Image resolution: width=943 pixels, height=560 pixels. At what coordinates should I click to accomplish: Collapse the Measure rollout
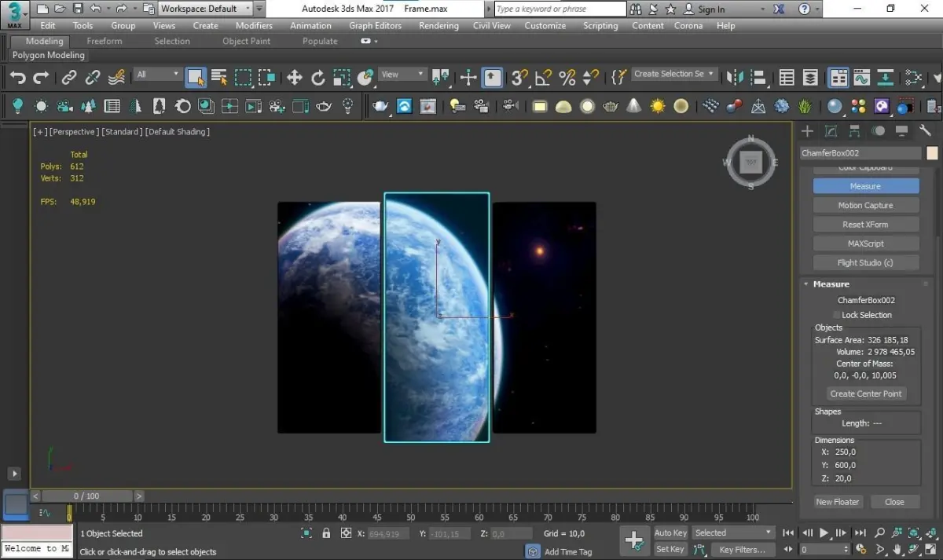pos(831,284)
